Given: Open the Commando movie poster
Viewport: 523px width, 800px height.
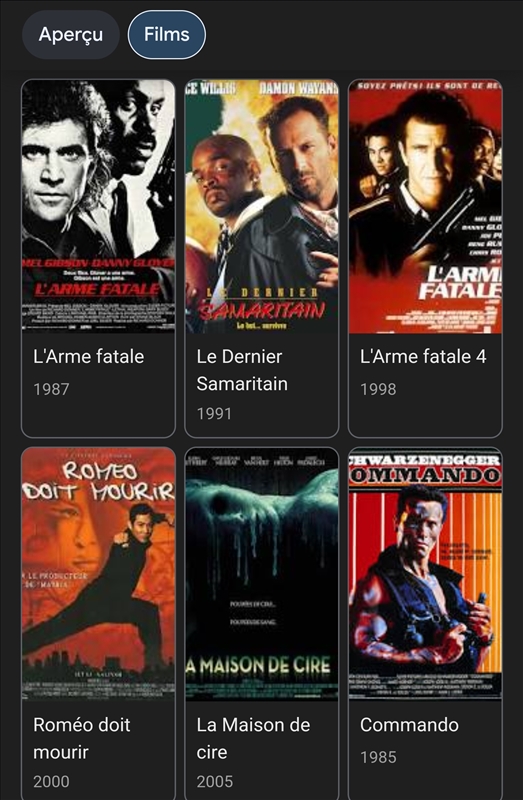Looking at the screenshot, I should [x=425, y=574].
